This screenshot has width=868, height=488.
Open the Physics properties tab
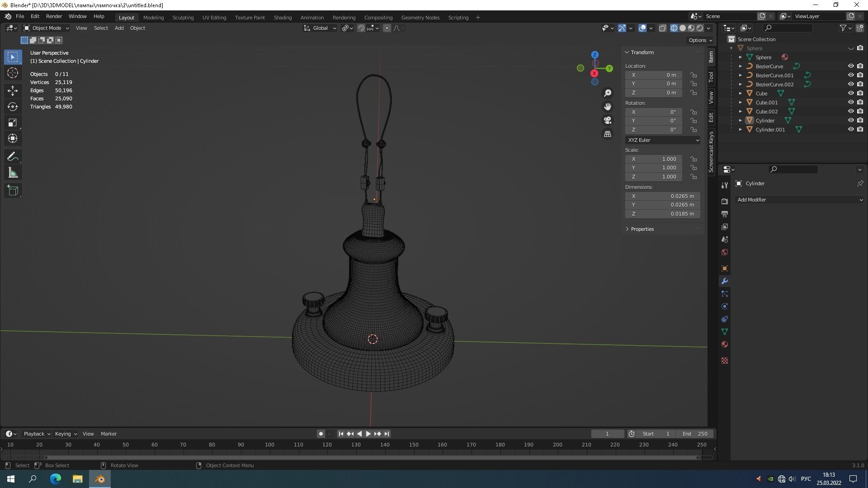pos(725,306)
